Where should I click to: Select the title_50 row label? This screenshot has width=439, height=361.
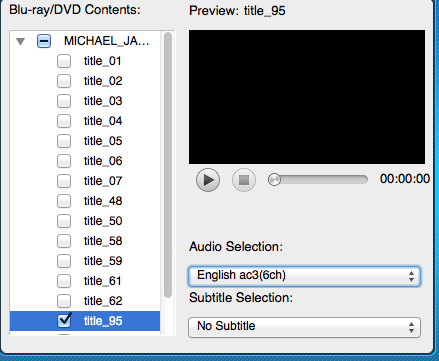[103, 221]
